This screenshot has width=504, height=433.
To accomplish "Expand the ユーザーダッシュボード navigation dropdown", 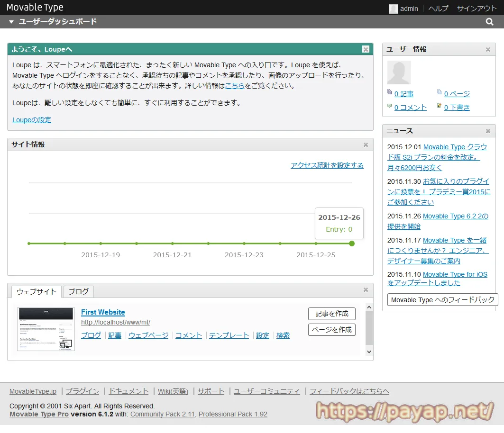I will 11,22.
